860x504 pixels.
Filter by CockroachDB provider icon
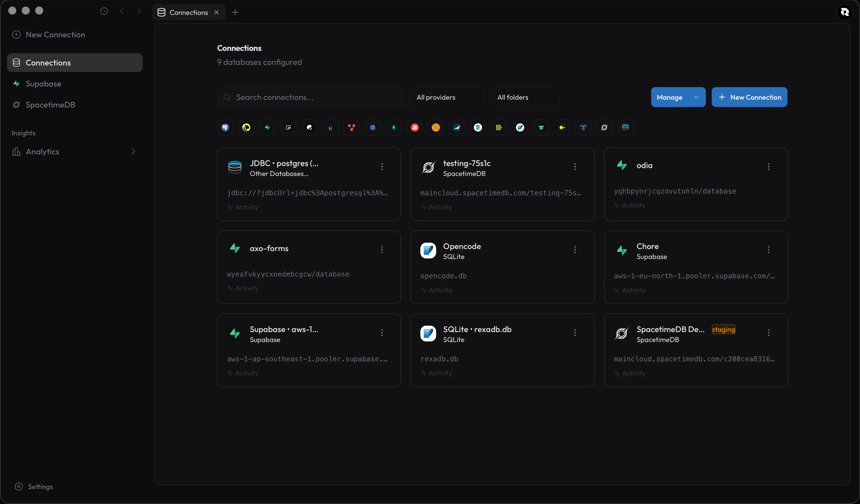coord(330,127)
